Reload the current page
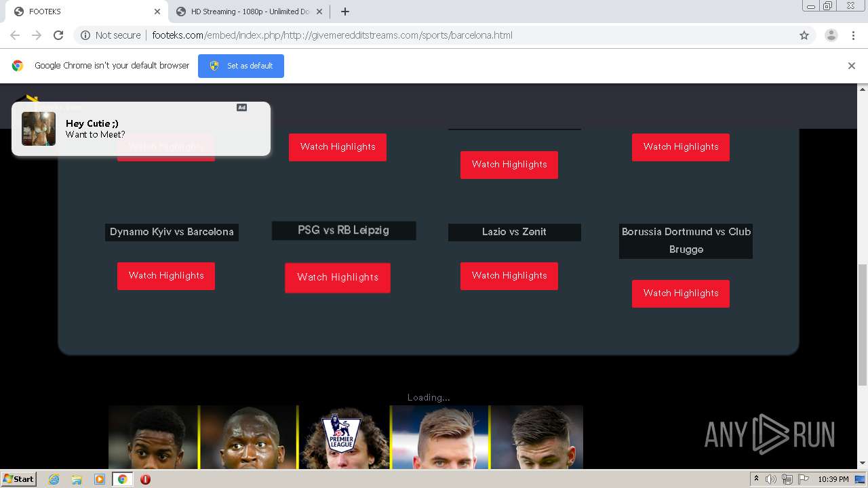Screen dimensions: 868x488 58,35
